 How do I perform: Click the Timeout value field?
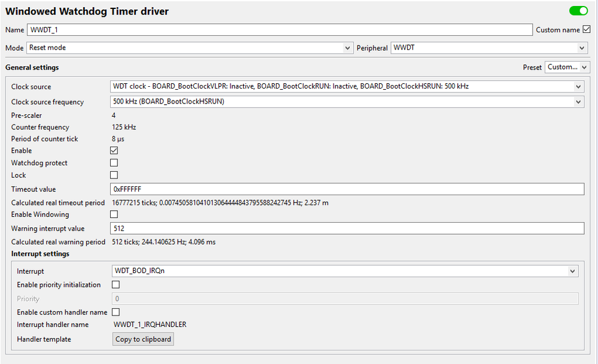[347, 189]
